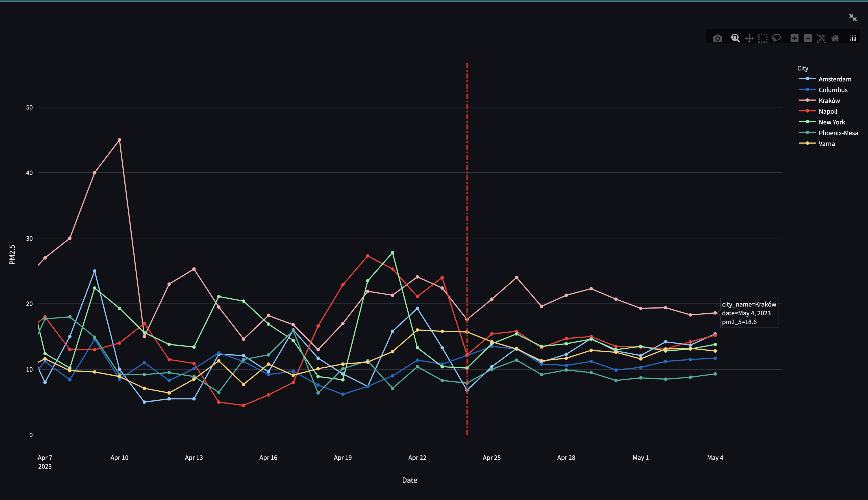Click the 'Apr 22' x-axis label
This screenshot has height=500, width=868.
pos(417,458)
